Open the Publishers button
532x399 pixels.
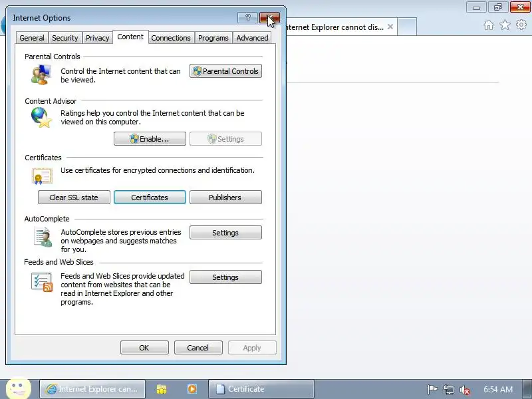[225, 197]
